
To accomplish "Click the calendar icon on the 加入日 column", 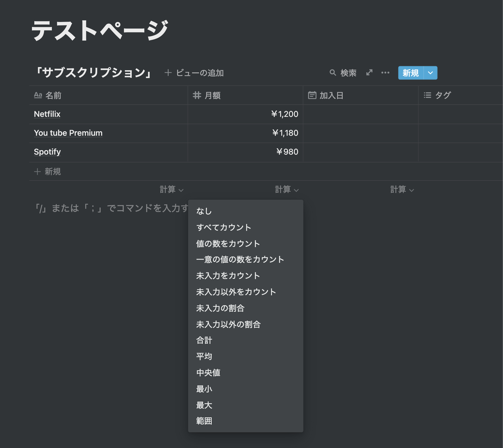I will tap(312, 95).
